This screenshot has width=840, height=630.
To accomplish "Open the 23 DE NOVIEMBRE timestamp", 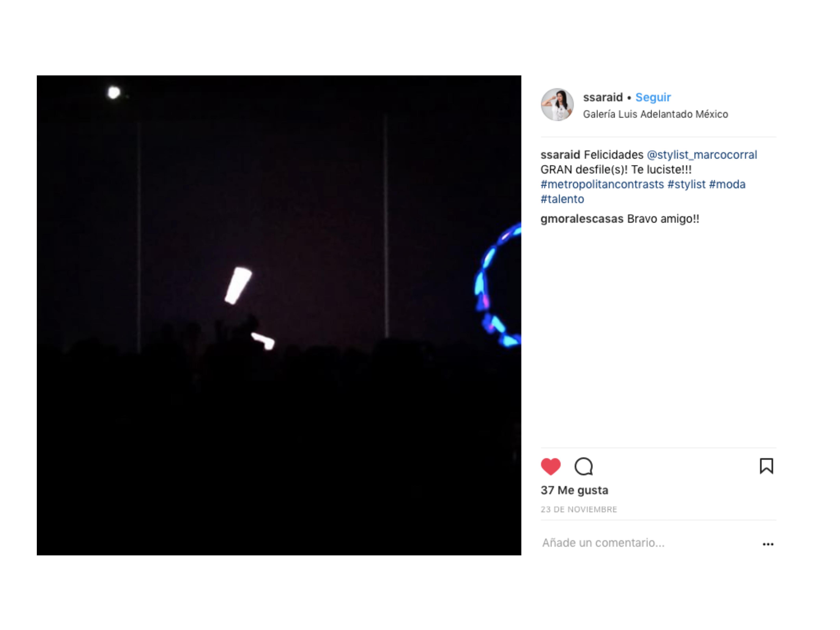I will click(x=579, y=510).
